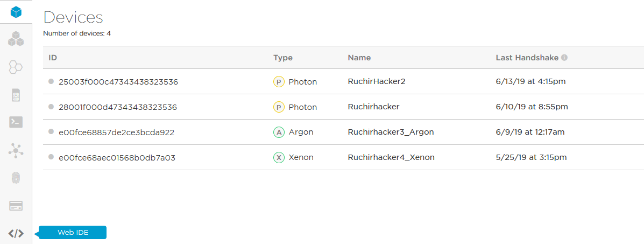Open the Mesh Networks hexagon icon
The height and width of the screenshot is (244, 644).
point(16,67)
